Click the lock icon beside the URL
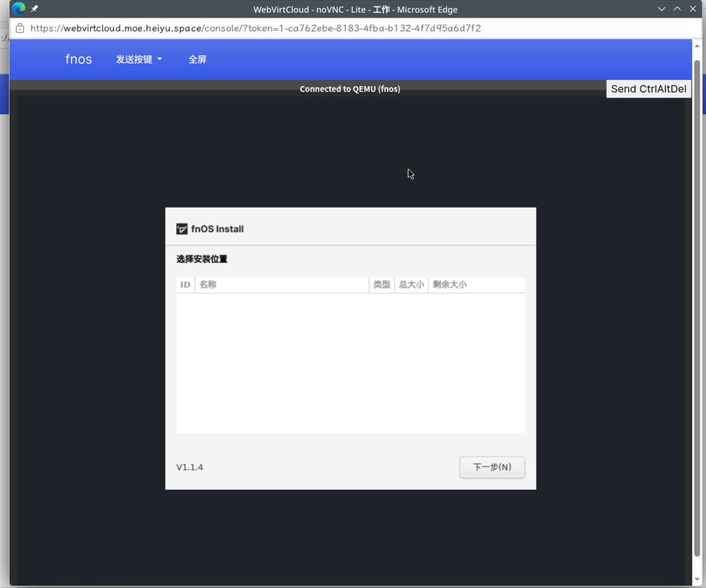The image size is (706, 588). tap(20, 28)
